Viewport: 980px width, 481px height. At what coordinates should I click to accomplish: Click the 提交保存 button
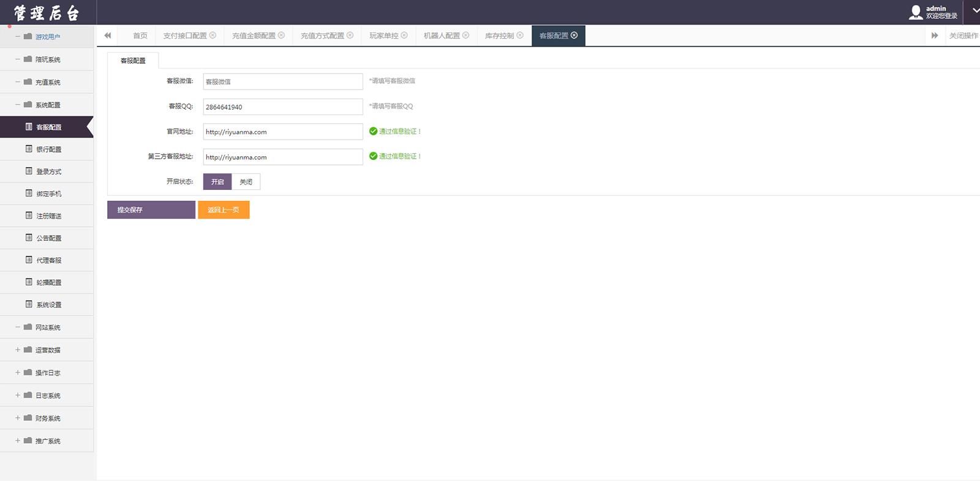point(151,210)
